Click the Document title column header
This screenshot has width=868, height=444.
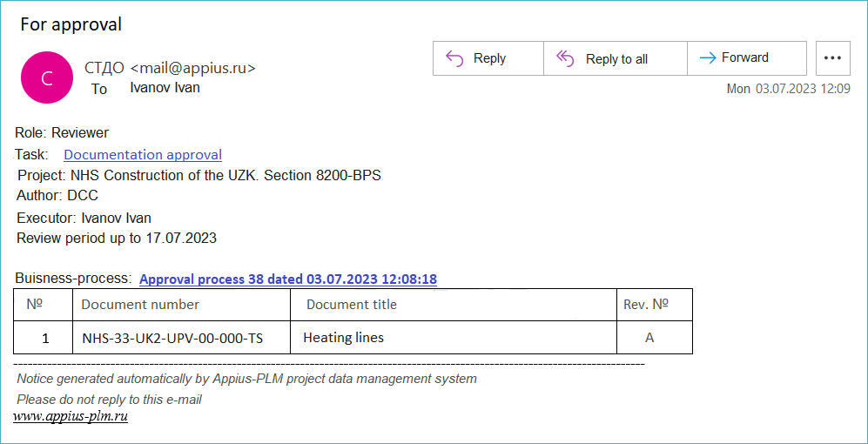click(x=352, y=305)
